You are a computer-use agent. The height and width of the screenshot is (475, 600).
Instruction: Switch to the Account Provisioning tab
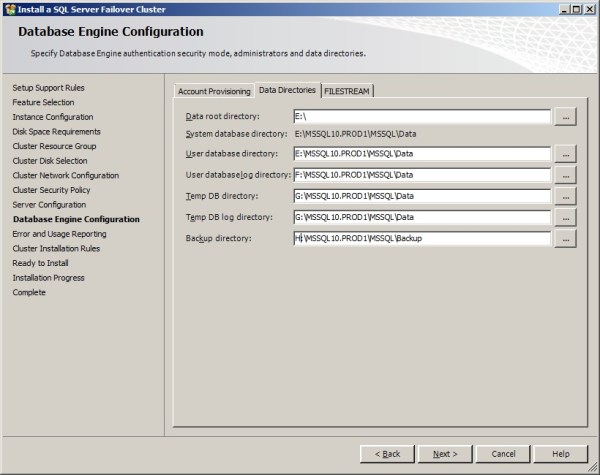[214, 91]
